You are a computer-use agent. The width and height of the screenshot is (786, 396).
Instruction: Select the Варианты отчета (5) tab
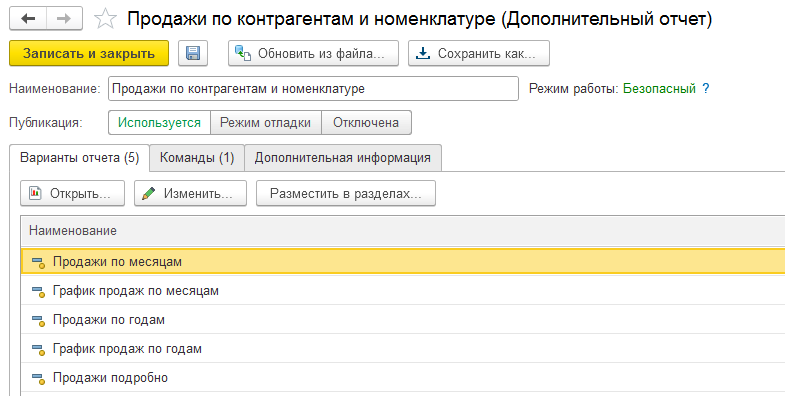point(79,158)
